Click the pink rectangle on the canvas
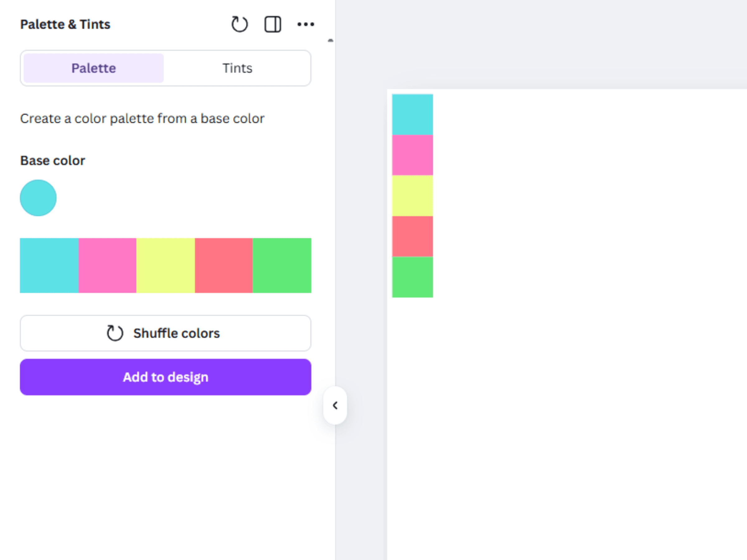Viewport: 747px width, 560px height. tap(413, 155)
